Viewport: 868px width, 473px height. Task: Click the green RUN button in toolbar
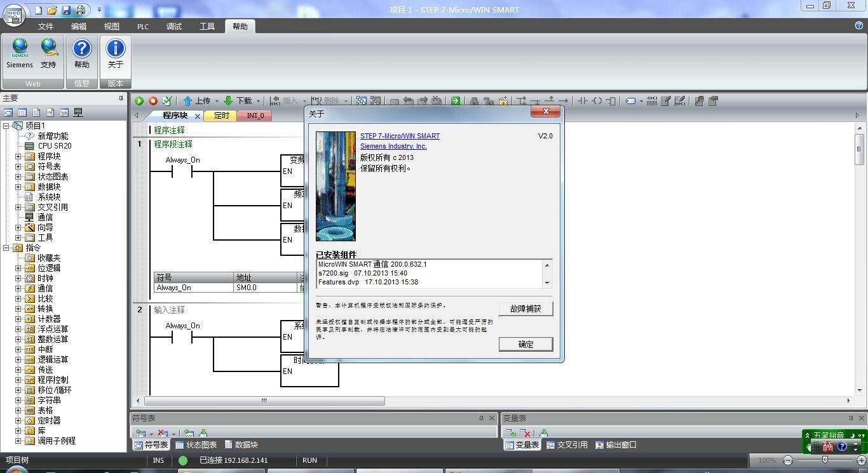[x=139, y=101]
